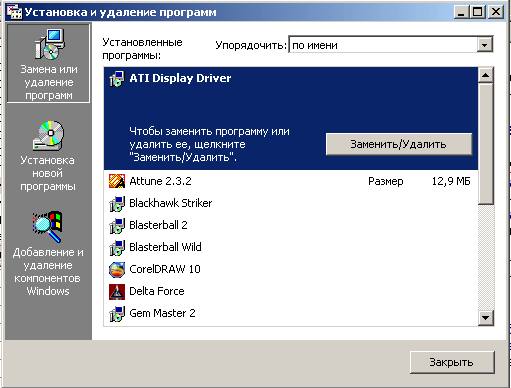Click the 'по имени' sort combo box
Screen dimensions: 511x388
(391, 45)
